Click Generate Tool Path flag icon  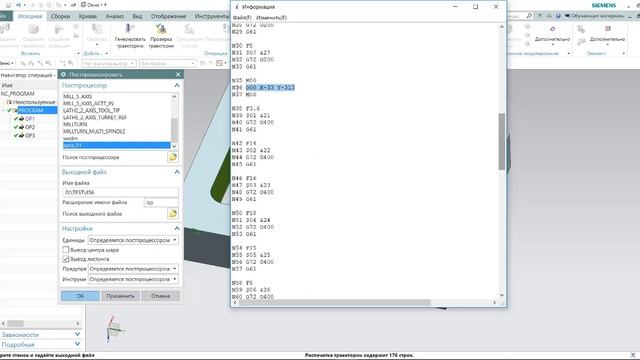[x=130, y=28]
